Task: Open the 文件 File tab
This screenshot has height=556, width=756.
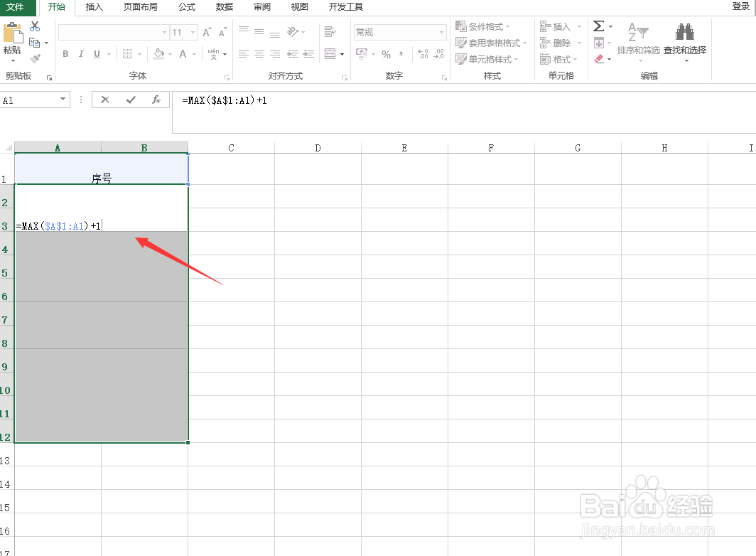Action: pyautogui.click(x=15, y=7)
